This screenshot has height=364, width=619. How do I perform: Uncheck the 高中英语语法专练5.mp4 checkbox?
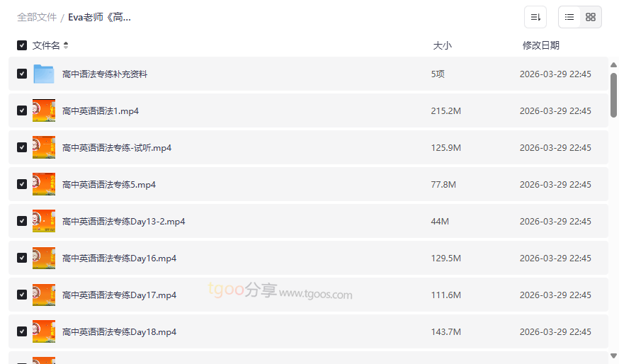pyautogui.click(x=22, y=184)
